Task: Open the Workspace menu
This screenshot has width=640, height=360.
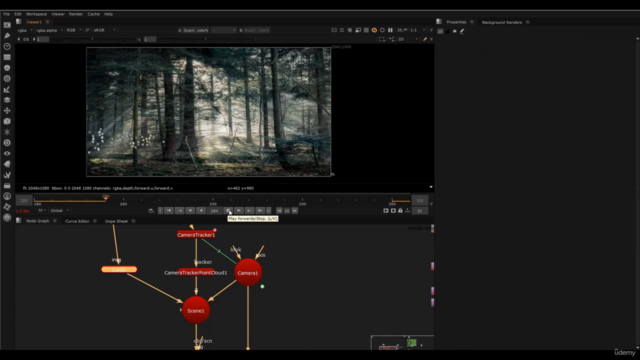Action: [x=36, y=14]
